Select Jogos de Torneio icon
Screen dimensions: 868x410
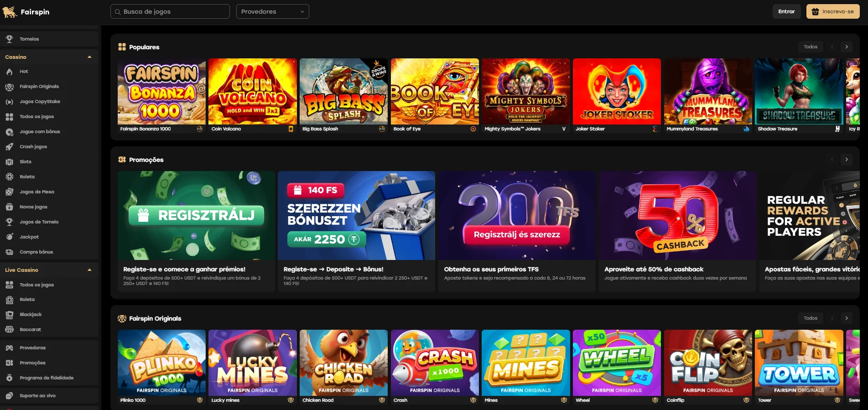[9, 222]
